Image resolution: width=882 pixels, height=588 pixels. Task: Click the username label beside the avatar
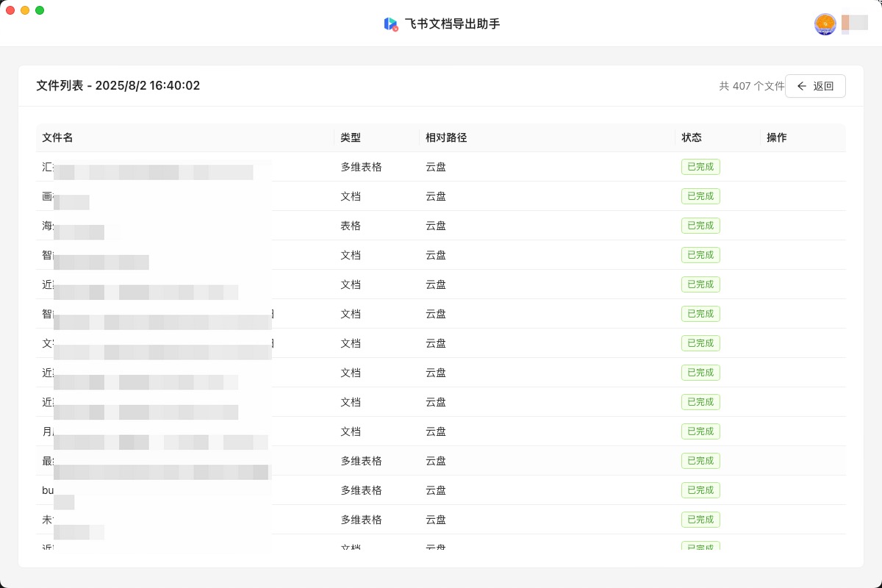point(856,24)
